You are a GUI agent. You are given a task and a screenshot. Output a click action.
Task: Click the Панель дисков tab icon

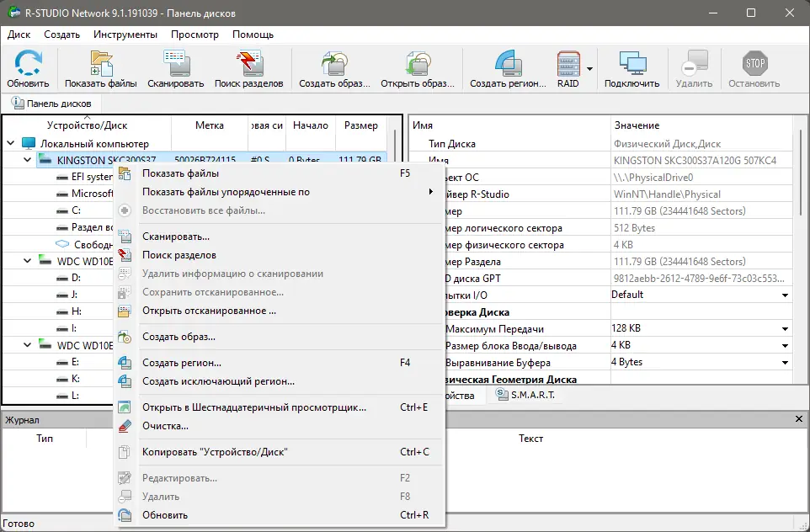click(x=18, y=104)
